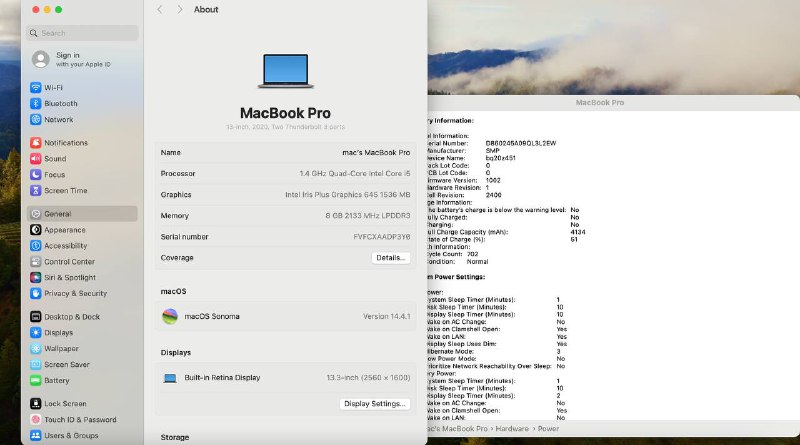800x445 pixels.
Task: Open Display Settings button
Action: pyautogui.click(x=375, y=404)
